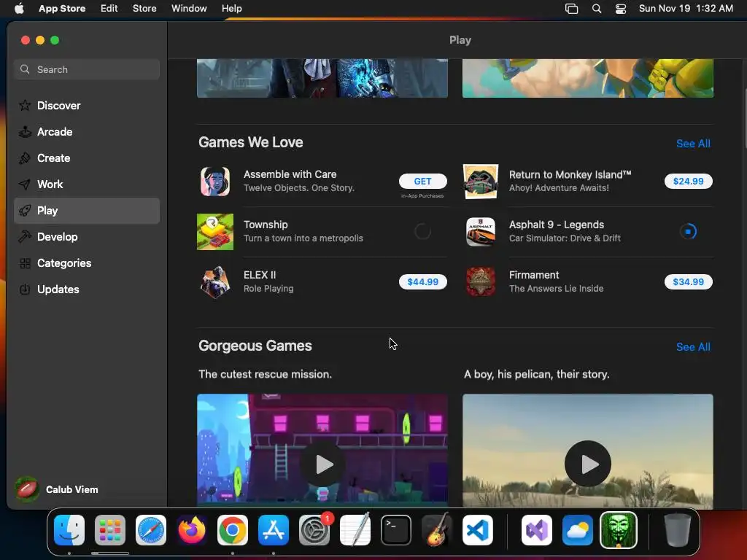Buy ELEX II for $44.99
Image resolution: width=747 pixels, height=560 pixels.
[422, 282]
